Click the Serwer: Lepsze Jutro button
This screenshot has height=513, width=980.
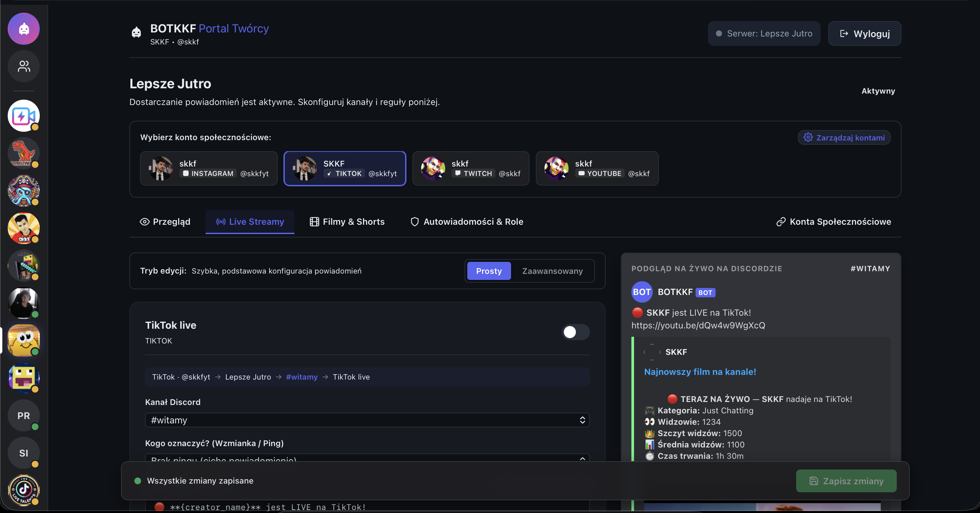(764, 33)
